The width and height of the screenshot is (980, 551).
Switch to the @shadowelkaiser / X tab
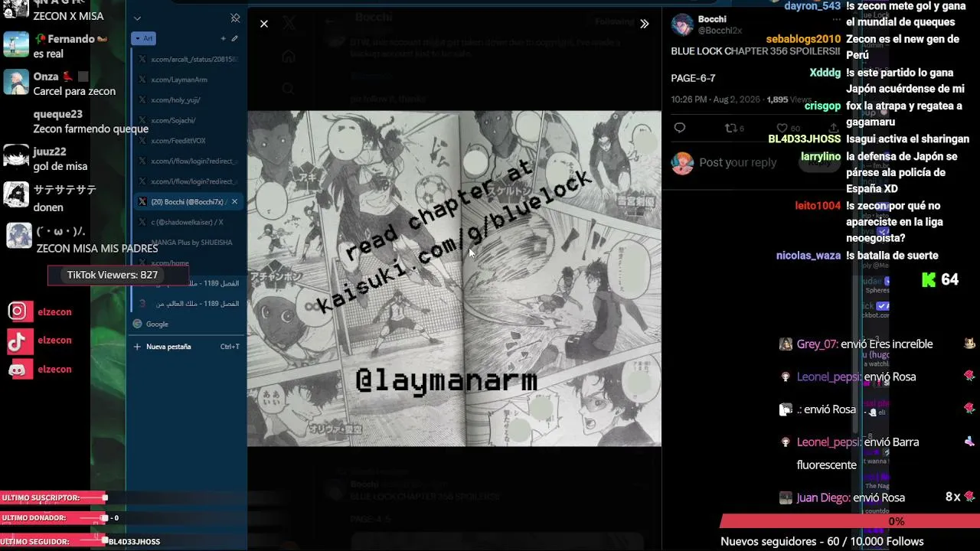[188, 222]
